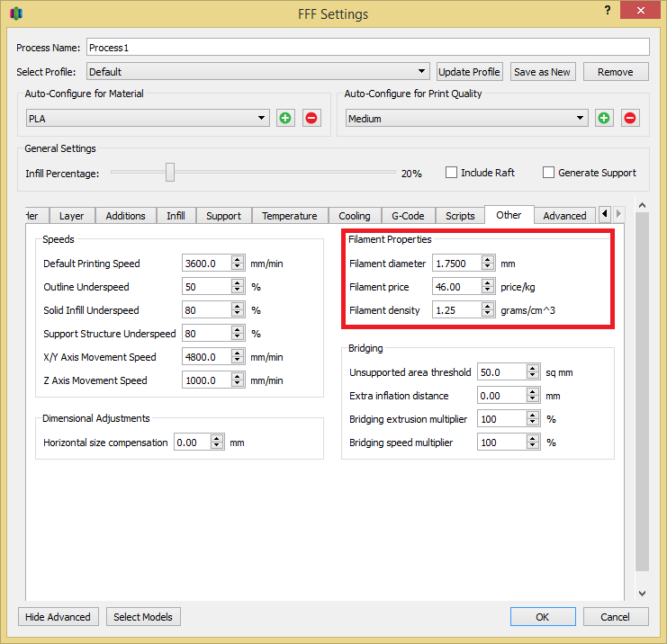Select the Other tab
Image resolution: width=667 pixels, height=644 pixels.
click(509, 215)
